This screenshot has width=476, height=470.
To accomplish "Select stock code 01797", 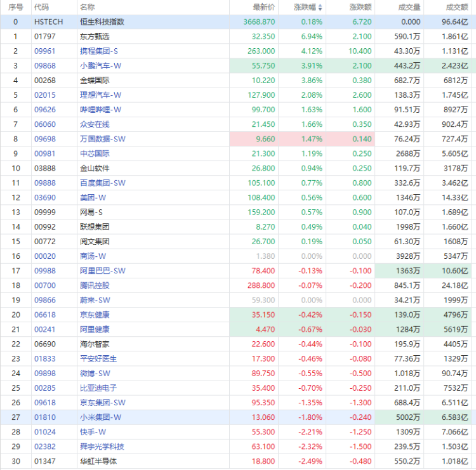I will coord(45,36).
